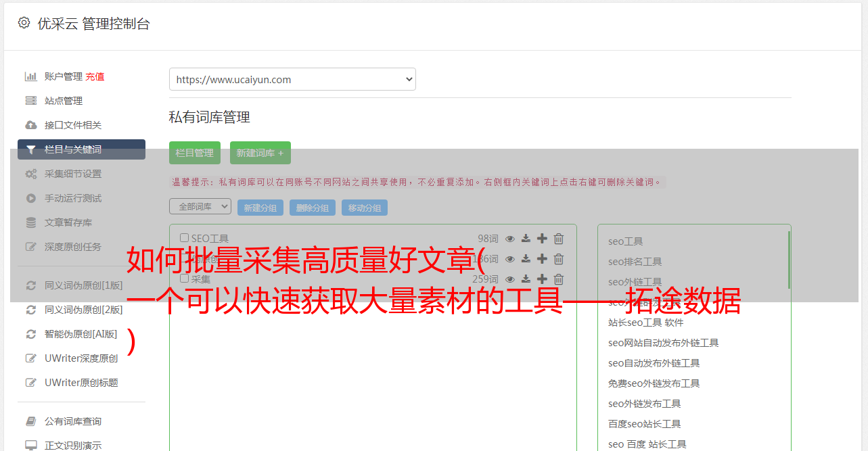This screenshot has width=868, height=451.
Task: Open UWriter原创标题 via its edit icon
Action: click(31, 383)
